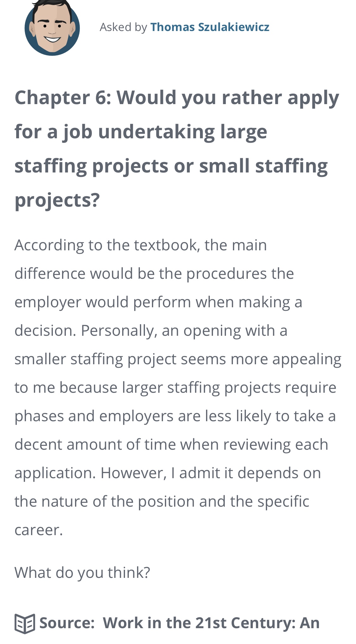Click the title's last word 'projects?'
Screen dimensions: 356x644
tap(57, 200)
